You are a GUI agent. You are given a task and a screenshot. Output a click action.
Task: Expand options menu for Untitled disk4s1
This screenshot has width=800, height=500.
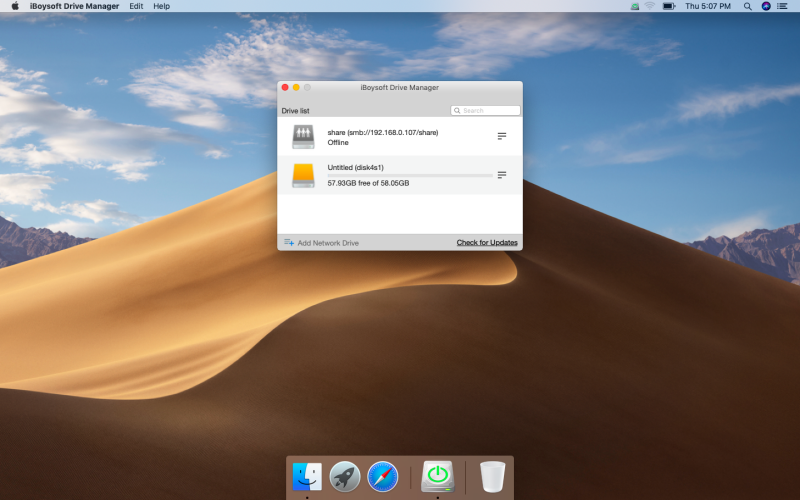coord(502,175)
